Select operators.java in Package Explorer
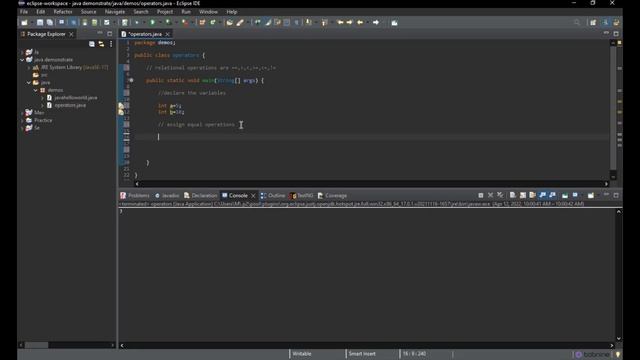This screenshot has height=360, width=640. (70, 105)
